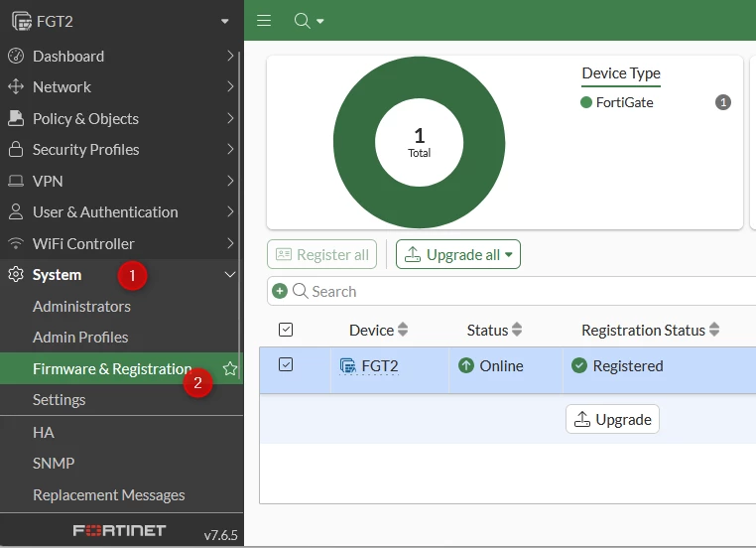
Task: Open the FGT2 device selector dropdown
Action: pos(224,21)
